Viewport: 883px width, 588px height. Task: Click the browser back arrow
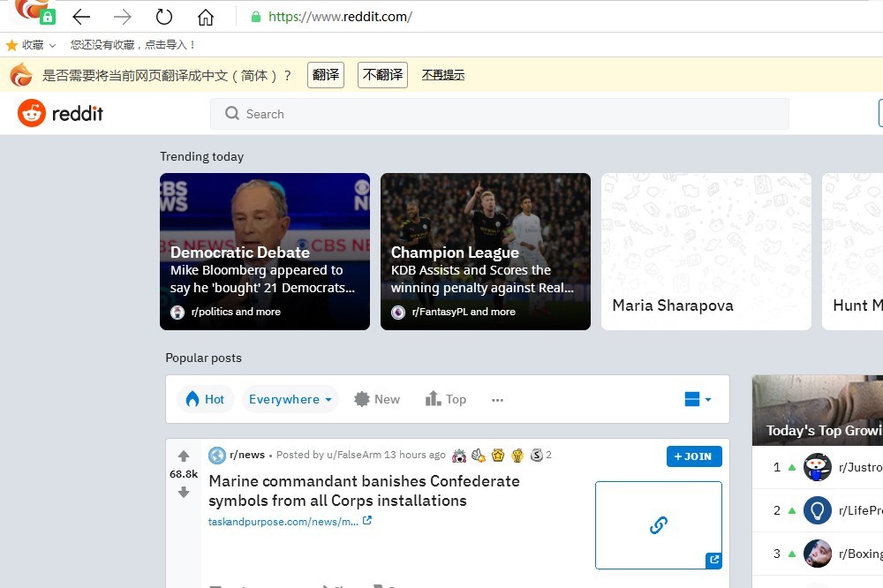point(81,17)
